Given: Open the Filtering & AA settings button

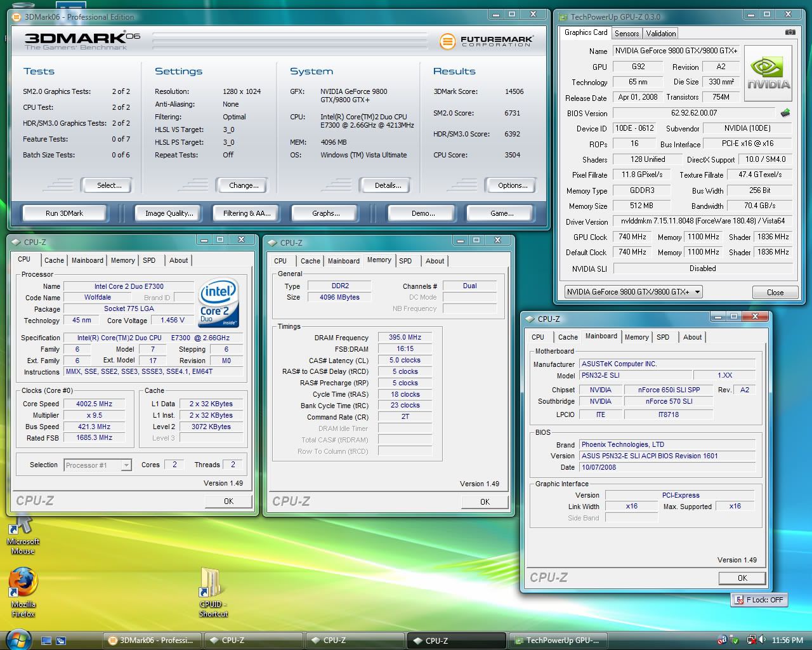Looking at the screenshot, I should [x=247, y=213].
